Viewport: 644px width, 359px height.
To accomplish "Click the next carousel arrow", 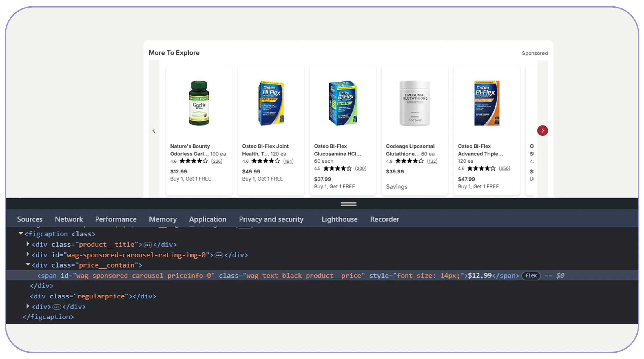I will coord(542,131).
